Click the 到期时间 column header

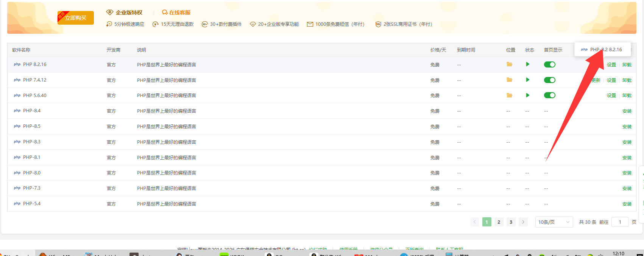pos(466,50)
